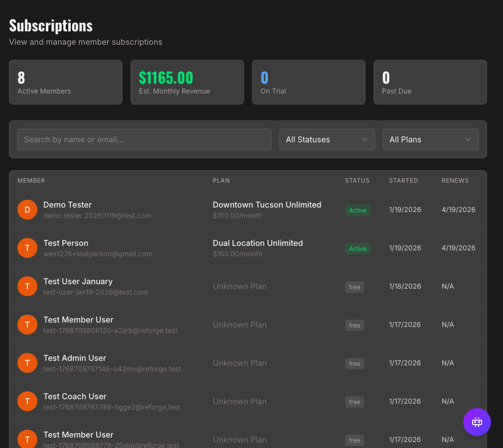Screen dimensions: 503x448
Task: Open the All Plans dropdown
Action: [x=430, y=139]
